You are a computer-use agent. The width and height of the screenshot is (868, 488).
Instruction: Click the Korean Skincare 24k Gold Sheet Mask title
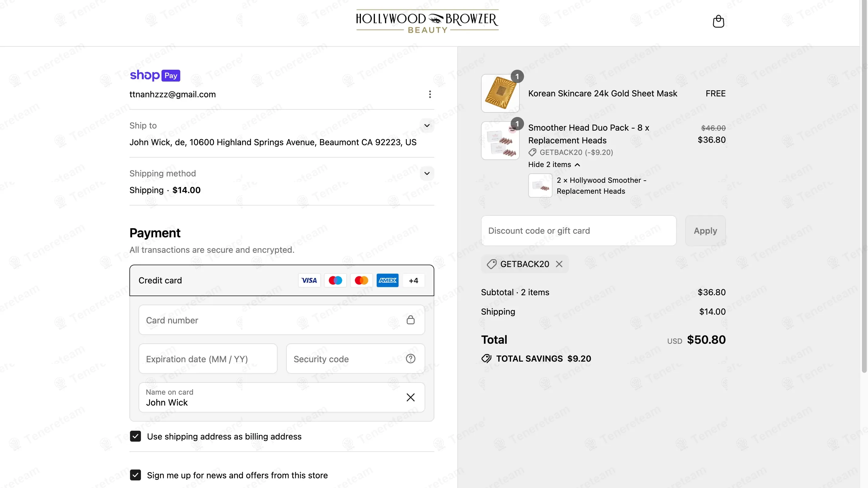pos(603,93)
